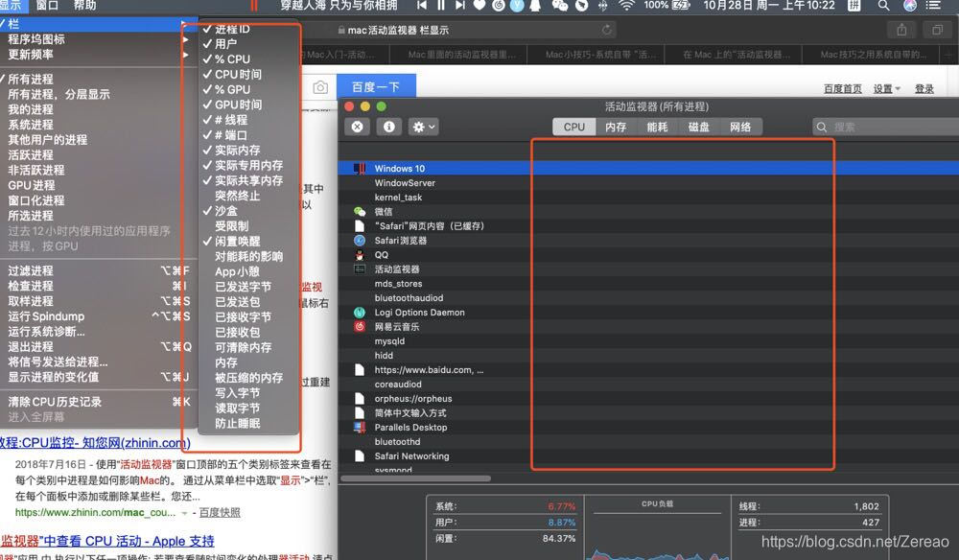Open the 百度快照 link

tap(220, 512)
